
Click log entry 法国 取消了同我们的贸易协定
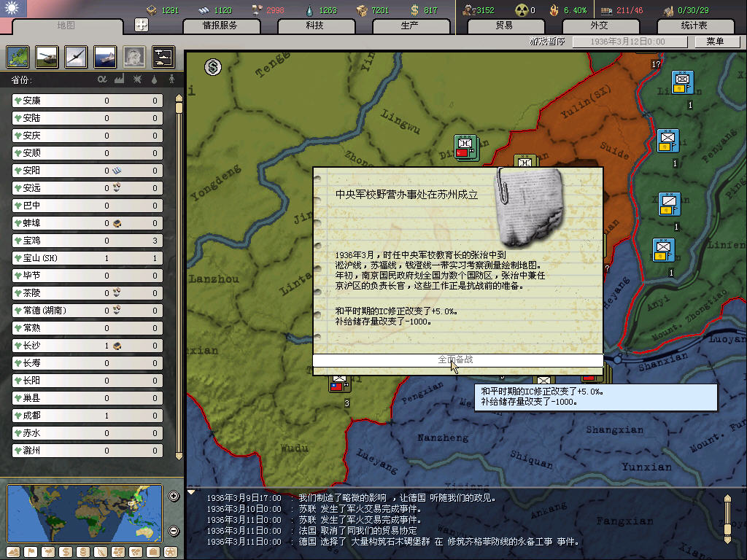(x=357, y=531)
